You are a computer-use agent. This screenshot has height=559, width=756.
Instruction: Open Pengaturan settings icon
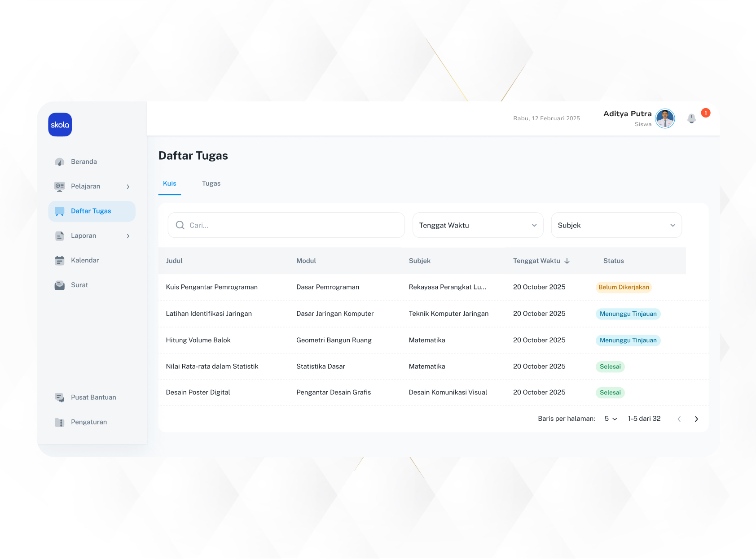(x=59, y=422)
